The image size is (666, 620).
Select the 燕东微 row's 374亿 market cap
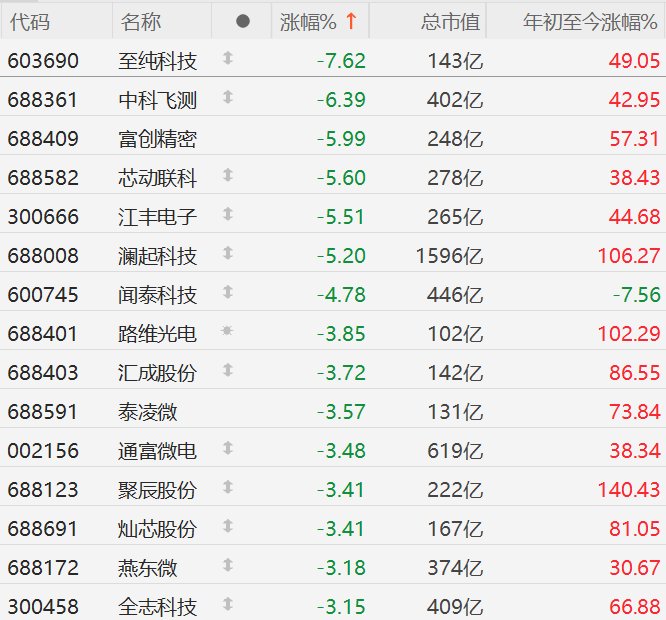[455, 567]
